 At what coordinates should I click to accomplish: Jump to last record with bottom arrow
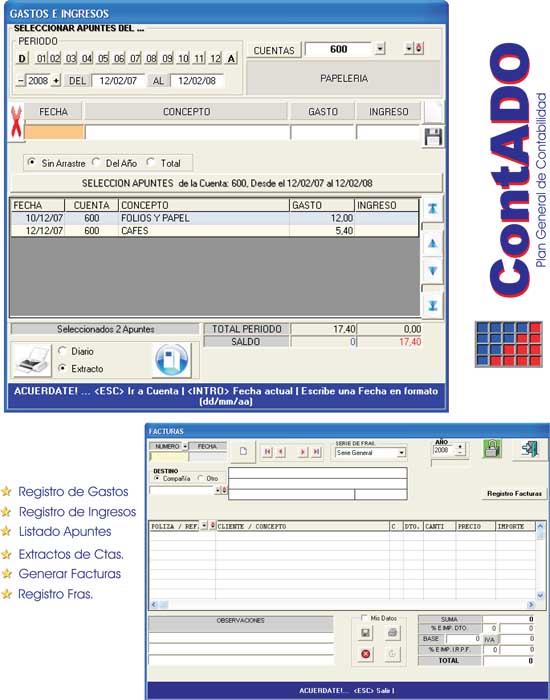click(x=432, y=305)
